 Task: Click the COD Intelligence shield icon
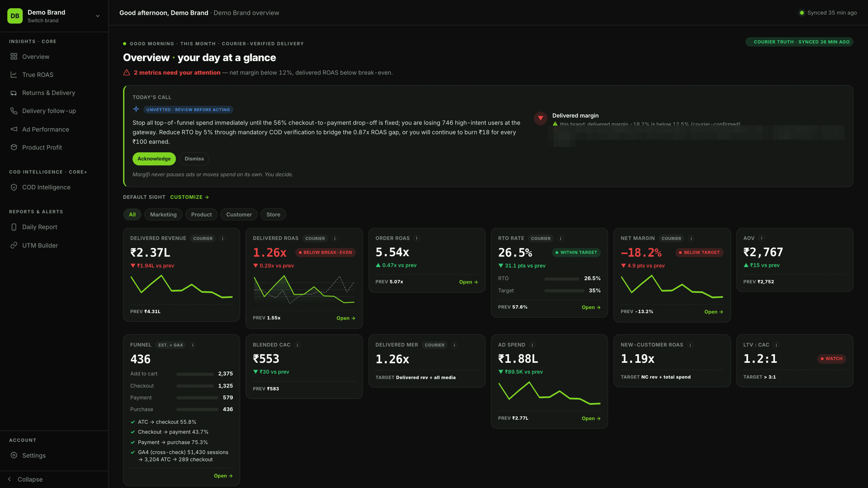[x=14, y=187]
